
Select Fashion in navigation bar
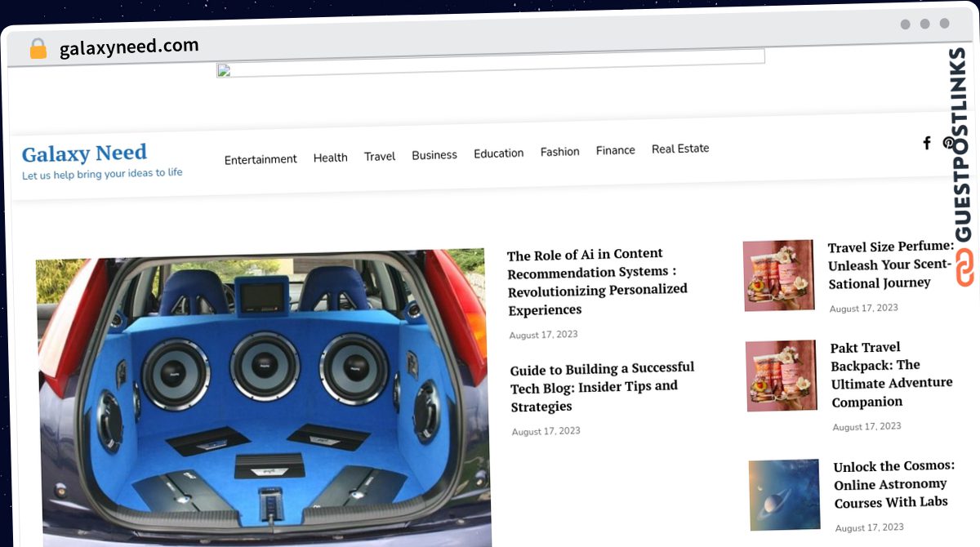[x=560, y=152]
